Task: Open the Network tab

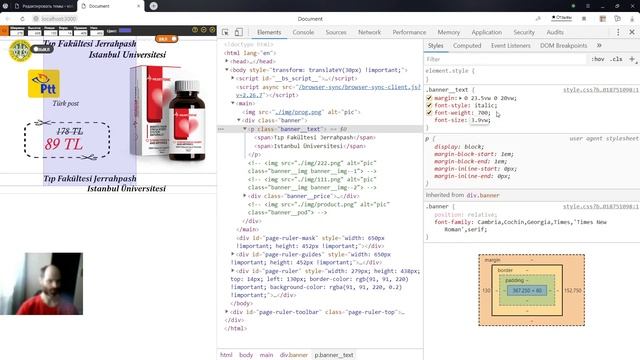Action: point(369,32)
